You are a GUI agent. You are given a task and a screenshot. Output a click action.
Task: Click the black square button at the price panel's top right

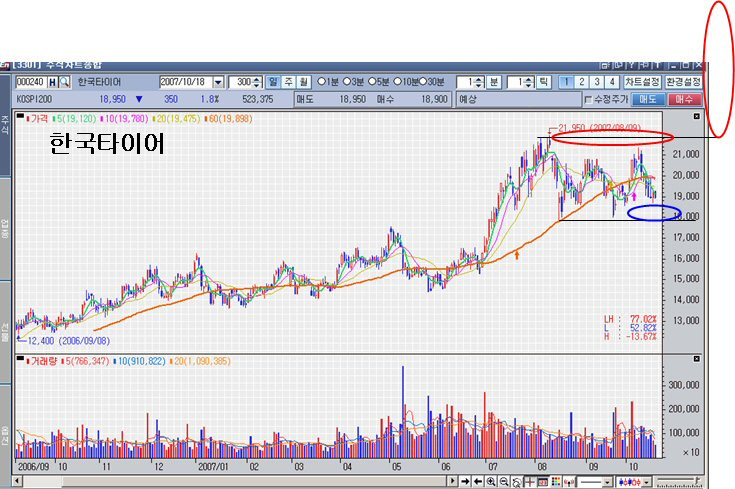pyautogui.click(x=697, y=116)
